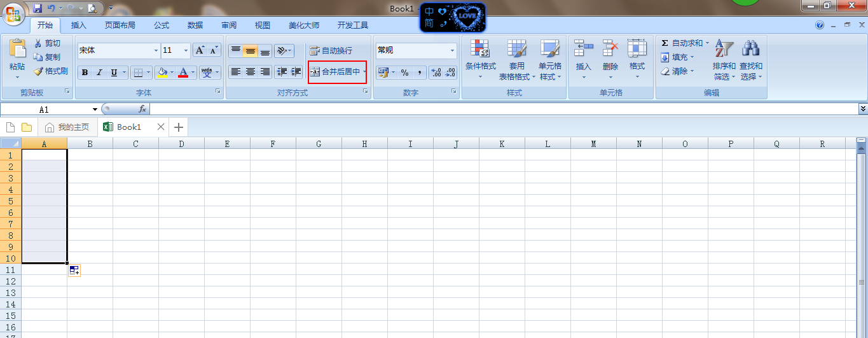This screenshot has width=868, height=338.
Task: Click the percent style icon
Action: point(404,73)
